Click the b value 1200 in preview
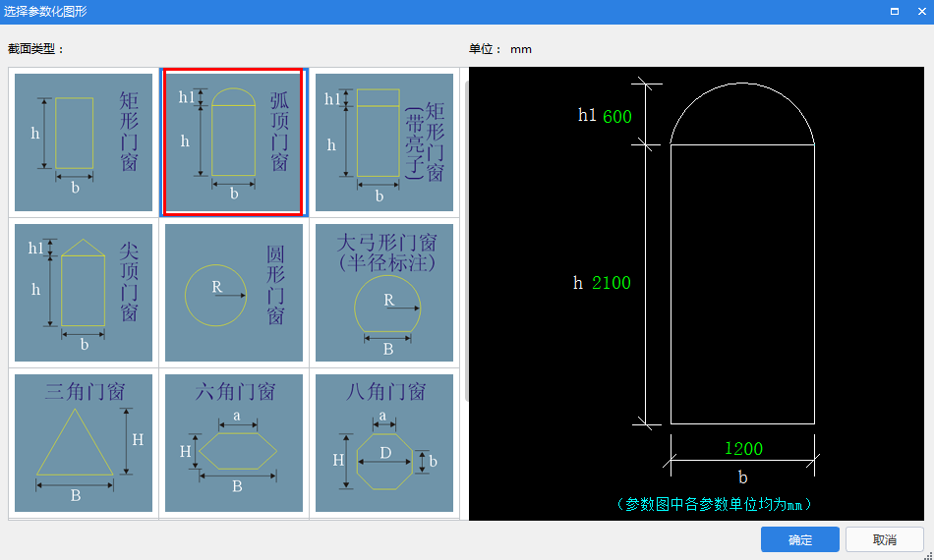The image size is (934, 560). (743, 448)
